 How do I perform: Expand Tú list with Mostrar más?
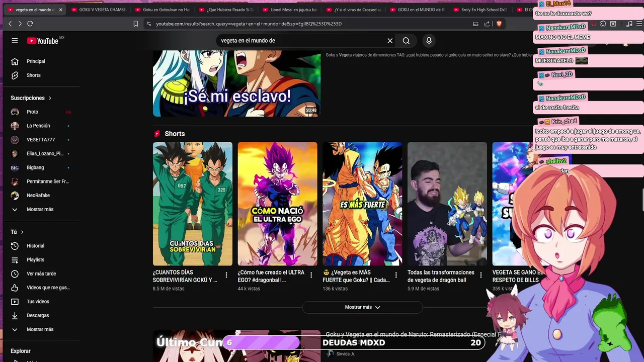[40, 329]
